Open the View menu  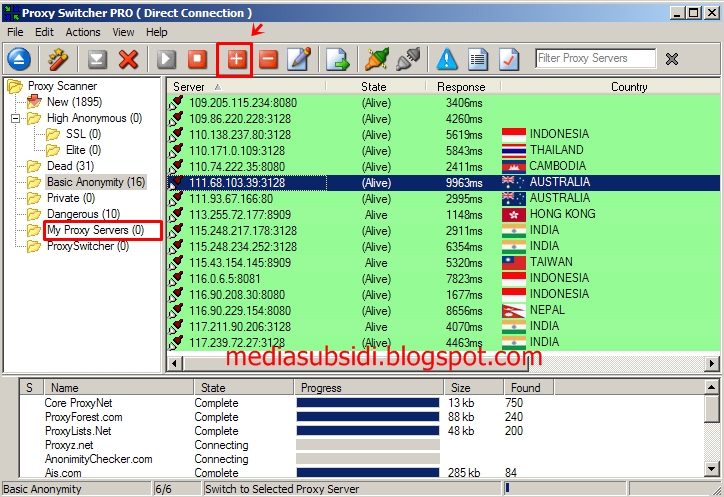[x=123, y=32]
